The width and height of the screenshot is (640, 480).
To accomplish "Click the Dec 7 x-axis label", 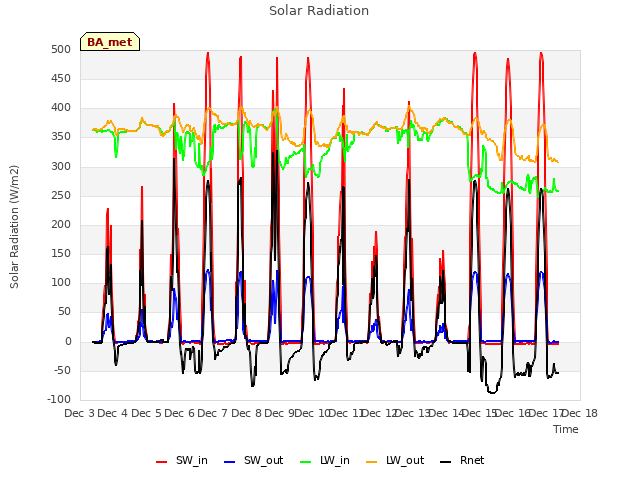I will (x=212, y=413).
